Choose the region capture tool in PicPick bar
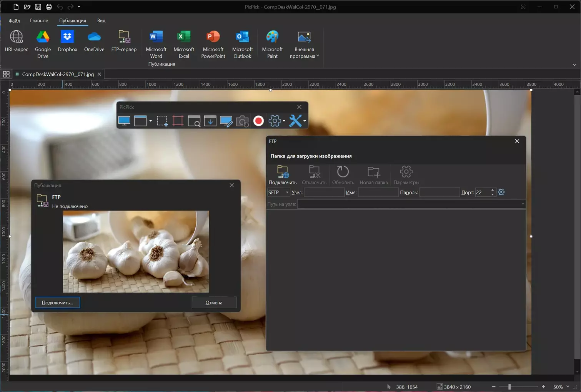The height and width of the screenshot is (392, 581). (x=162, y=121)
